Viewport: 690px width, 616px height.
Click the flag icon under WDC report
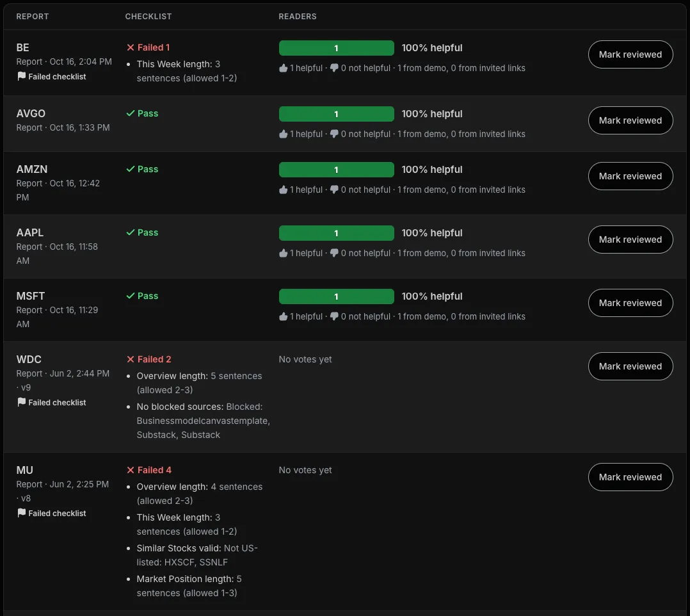tap(21, 402)
